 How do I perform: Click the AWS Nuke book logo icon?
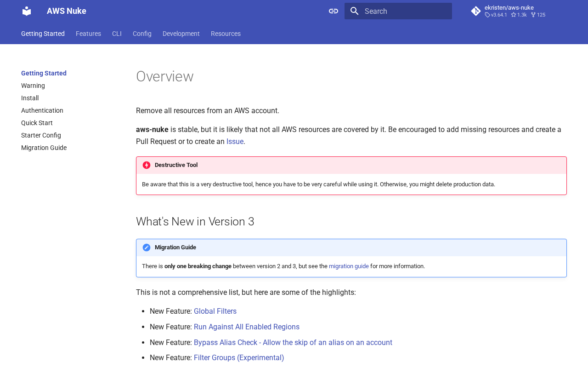tap(27, 11)
